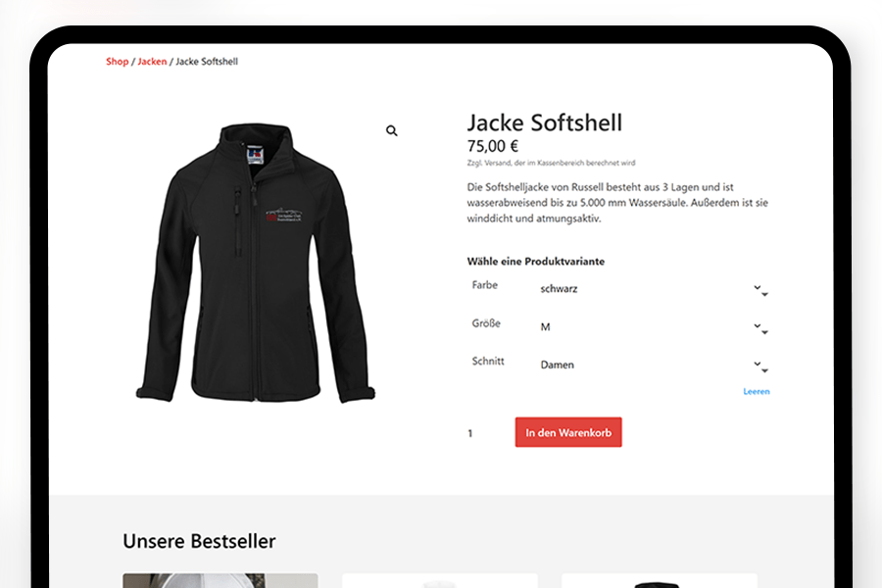Open the middle bestseller product card
Screen dimensions: 882x588
point(440,581)
